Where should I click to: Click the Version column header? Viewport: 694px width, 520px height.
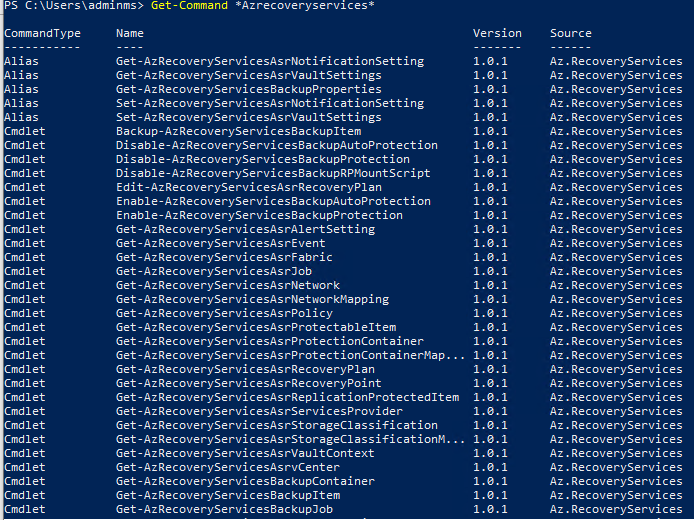[x=497, y=34]
